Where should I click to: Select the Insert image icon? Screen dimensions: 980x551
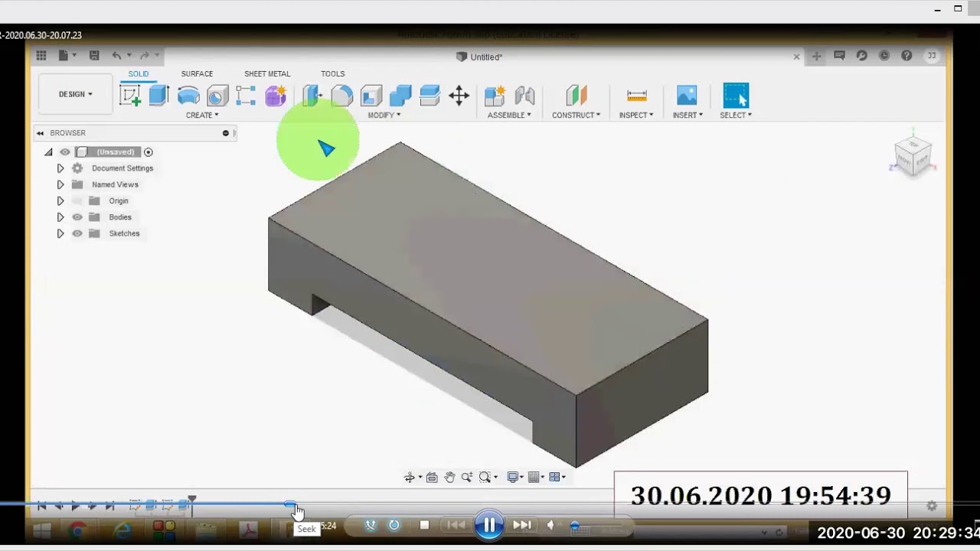point(687,96)
